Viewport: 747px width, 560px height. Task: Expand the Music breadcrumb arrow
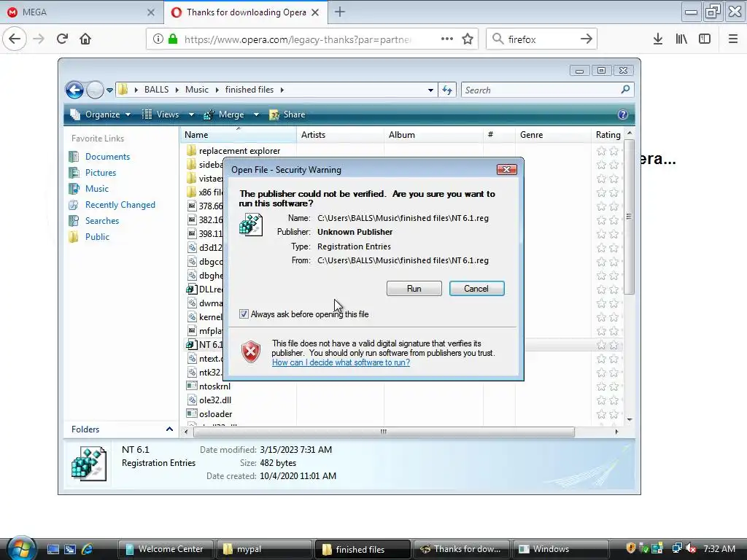(217, 90)
